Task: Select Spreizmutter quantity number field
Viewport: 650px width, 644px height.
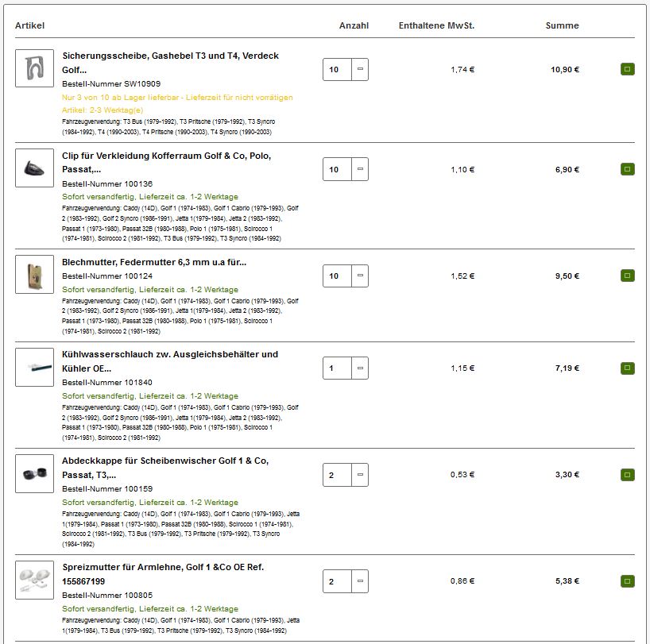Action: [x=336, y=581]
